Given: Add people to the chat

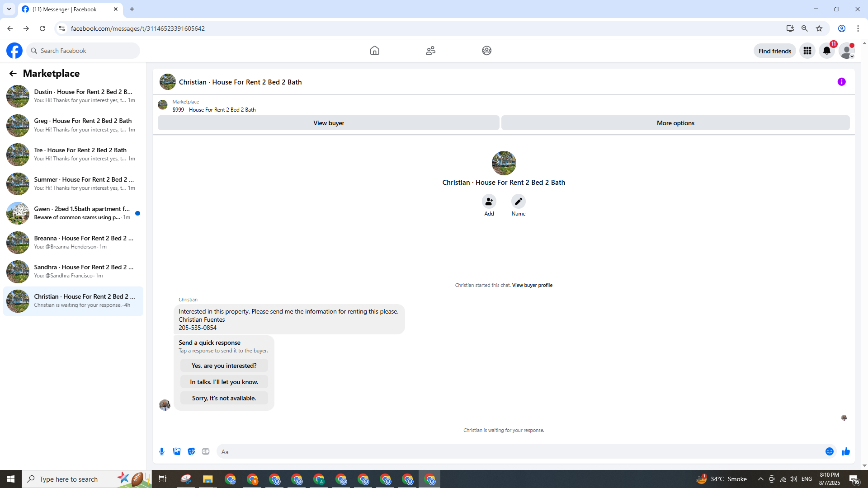Looking at the screenshot, I should point(489,202).
